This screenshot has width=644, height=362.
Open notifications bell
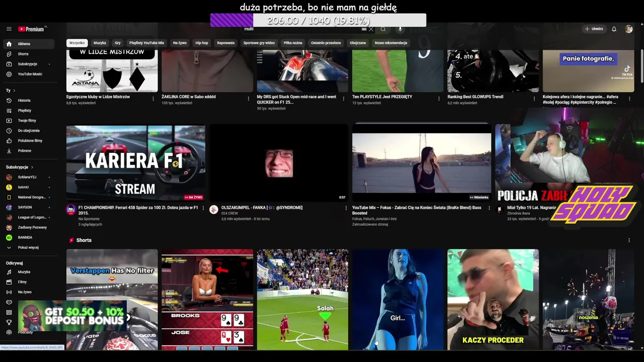click(614, 29)
